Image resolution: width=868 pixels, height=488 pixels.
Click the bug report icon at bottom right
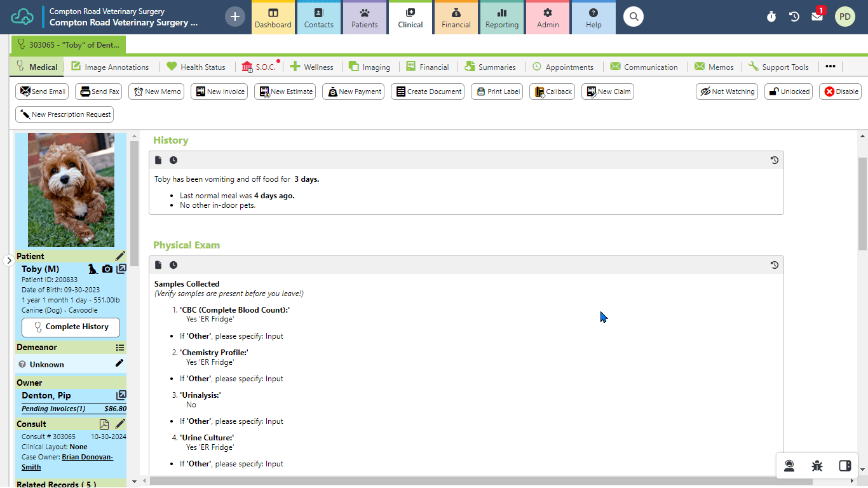coord(817,466)
